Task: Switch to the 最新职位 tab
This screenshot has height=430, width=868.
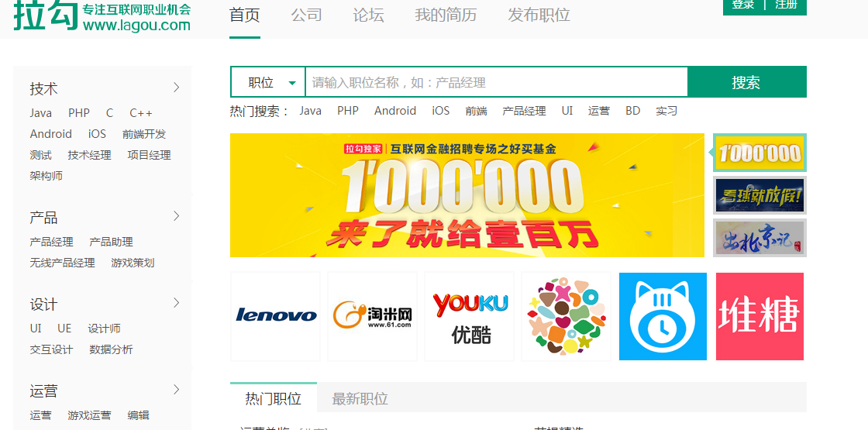Action: click(x=360, y=398)
